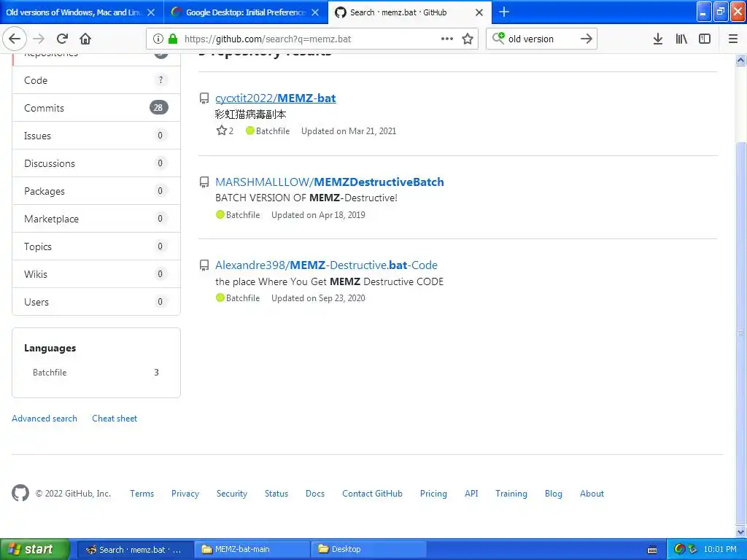Filter results by Wikis
This screenshot has width=747, height=560.
[x=96, y=274]
